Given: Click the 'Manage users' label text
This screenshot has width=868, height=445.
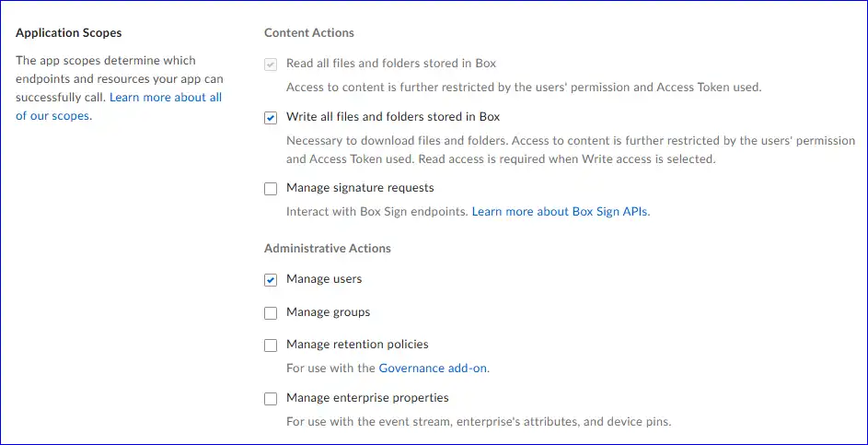Looking at the screenshot, I should click(x=324, y=279).
